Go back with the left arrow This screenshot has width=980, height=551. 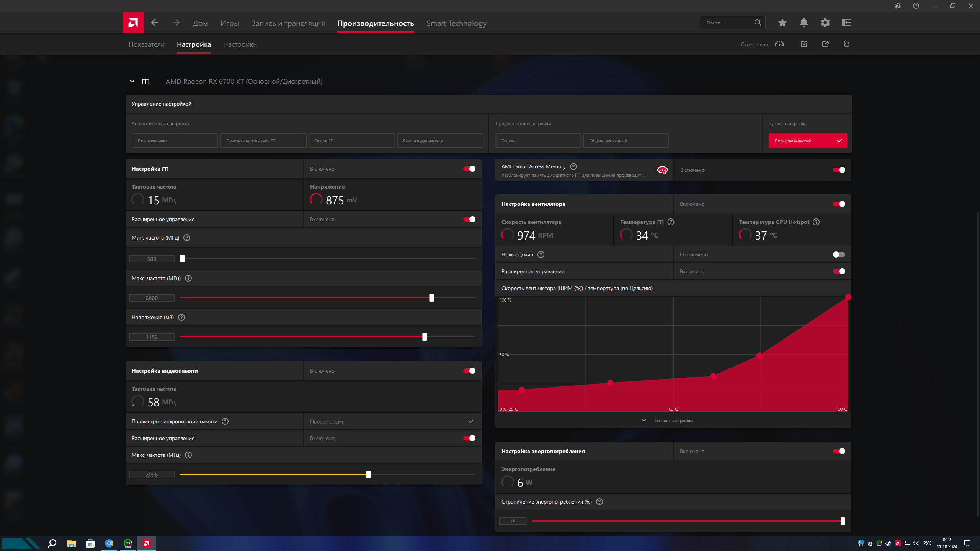pyautogui.click(x=154, y=23)
